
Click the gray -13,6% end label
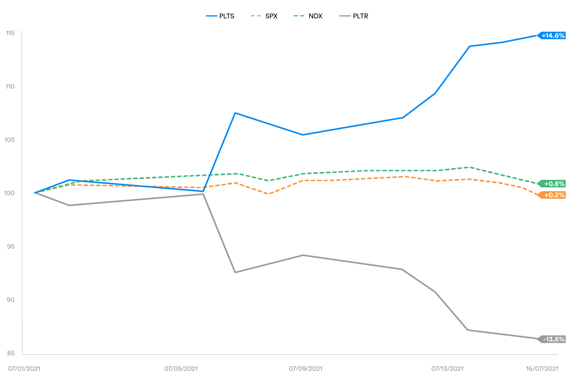coord(553,339)
